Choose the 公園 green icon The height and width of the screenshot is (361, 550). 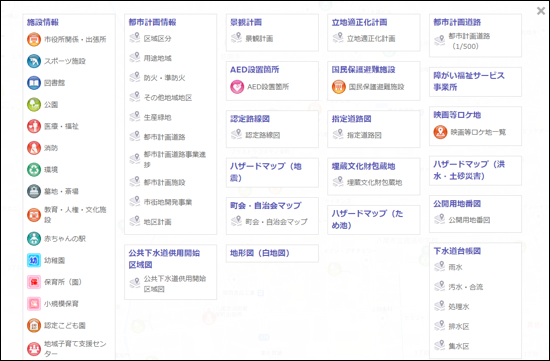point(34,105)
